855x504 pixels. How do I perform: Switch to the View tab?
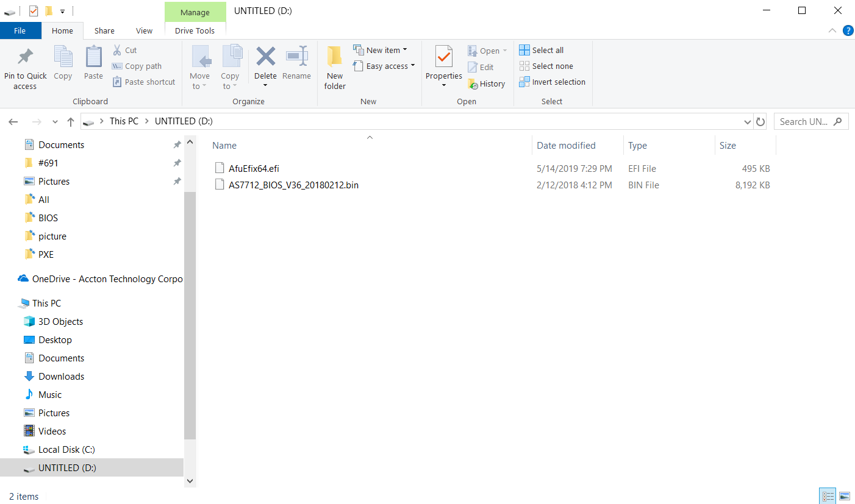(x=145, y=30)
